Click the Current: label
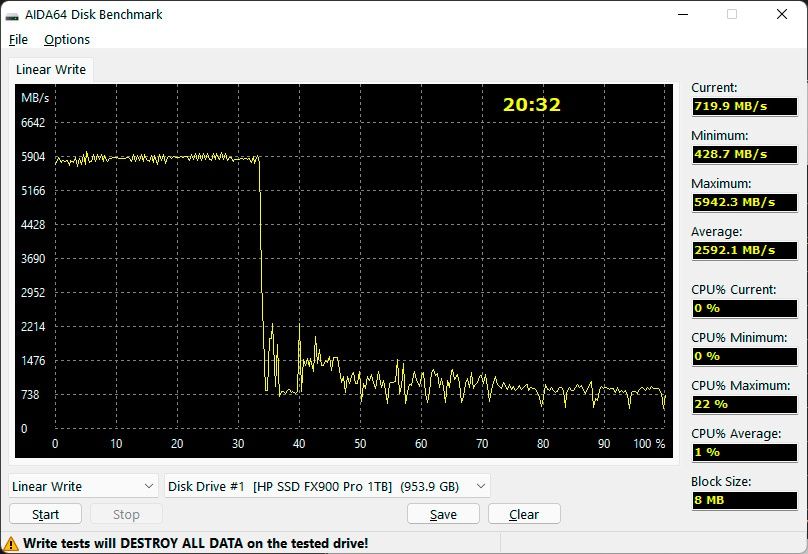The height and width of the screenshot is (554, 808). [714, 88]
